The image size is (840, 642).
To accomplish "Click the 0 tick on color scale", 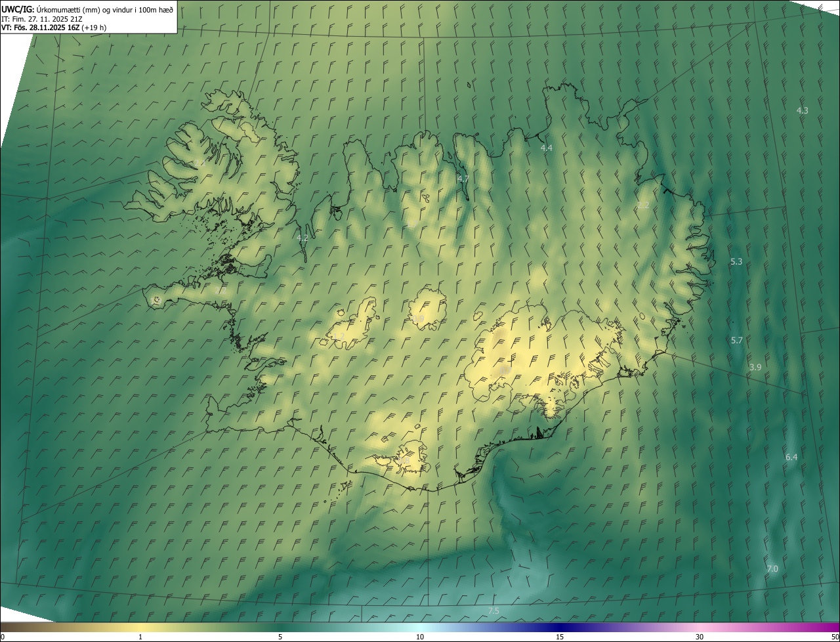I will (x=3, y=637).
